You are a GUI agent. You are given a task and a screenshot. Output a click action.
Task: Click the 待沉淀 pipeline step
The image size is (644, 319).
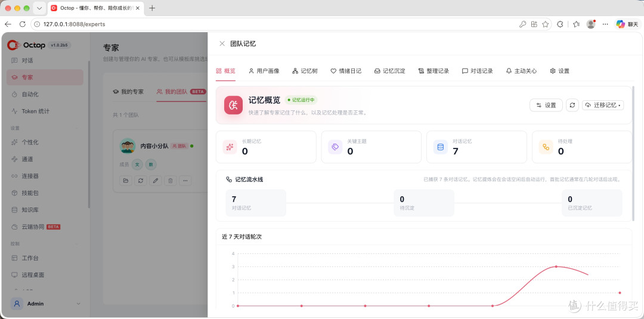[x=424, y=203]
